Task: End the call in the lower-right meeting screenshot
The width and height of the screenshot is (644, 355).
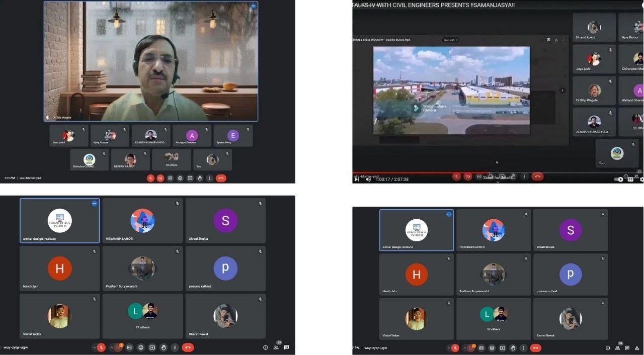Action: coord(535,348)
